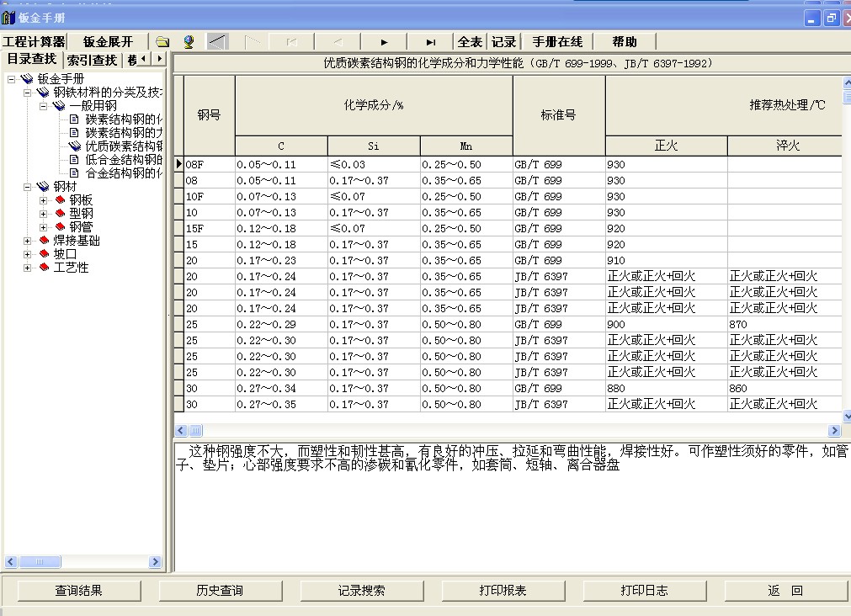
Task: Open the 工程计算器 menu item
Action: 34,42
